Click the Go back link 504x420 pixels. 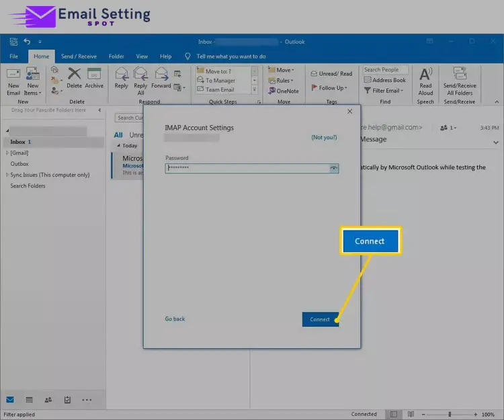coord(175,319)
